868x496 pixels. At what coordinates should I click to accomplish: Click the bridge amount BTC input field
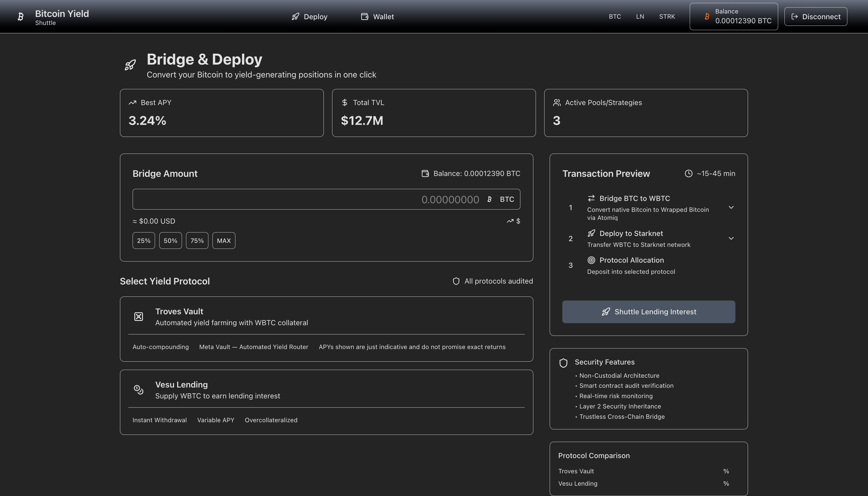click(x=307, y=199)
